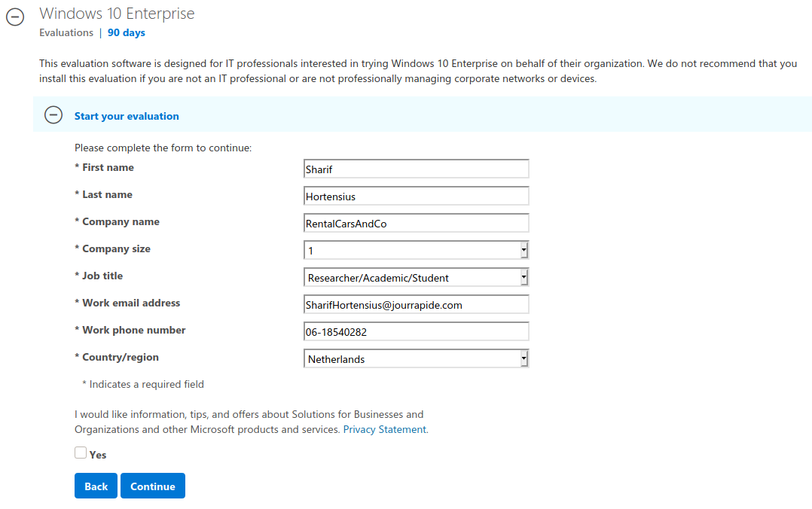
Task: Click the 'Indicates a required field' note
Action: [143, 384]
